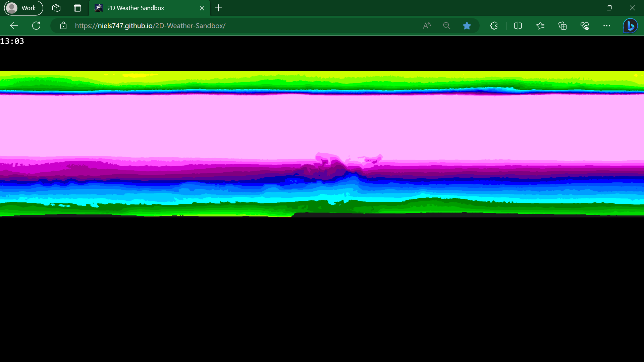644x362 pixels.
Task: Open Read aloud in address bar
Action: [427, 26]
